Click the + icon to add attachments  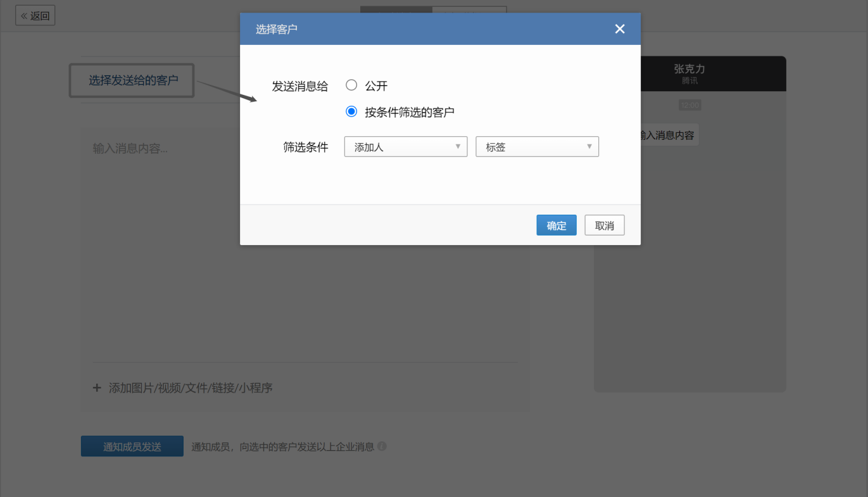pyautogui.click(x=97, y=387)
